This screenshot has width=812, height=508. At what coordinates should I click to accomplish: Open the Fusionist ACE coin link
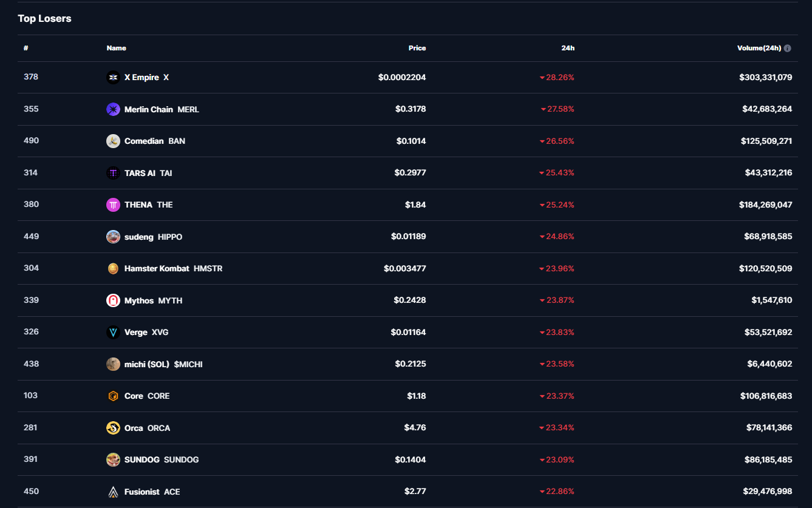pyautogui.click(x=152, y=492)
